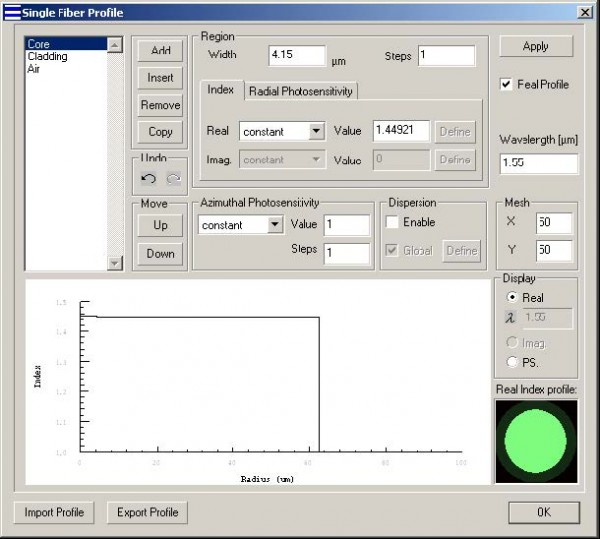Click the OK button

tap(544, 512)
